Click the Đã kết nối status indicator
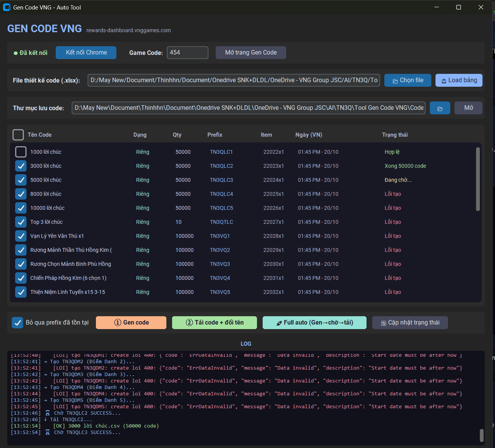 [30, 53]
